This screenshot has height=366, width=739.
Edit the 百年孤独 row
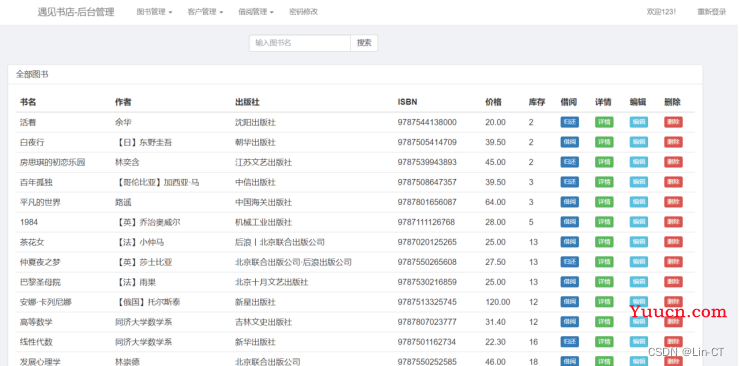pyautogui.click(x=639, y=182)
